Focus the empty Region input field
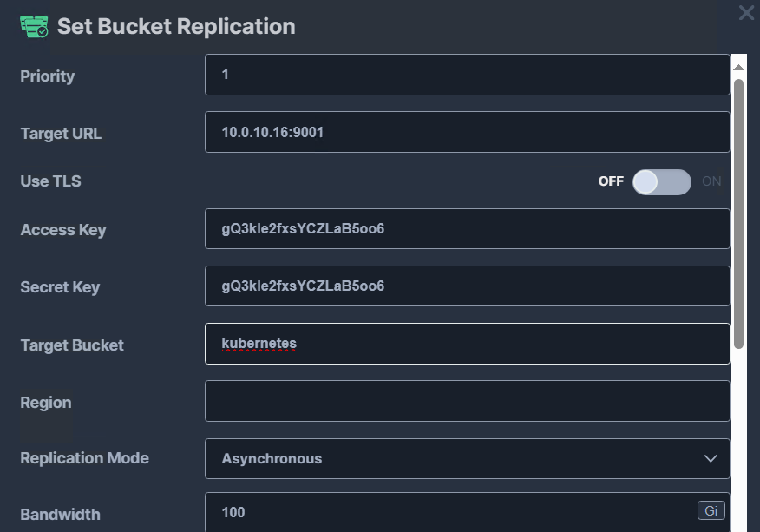Viewport: 760px width, 532px height. (467, 401)
